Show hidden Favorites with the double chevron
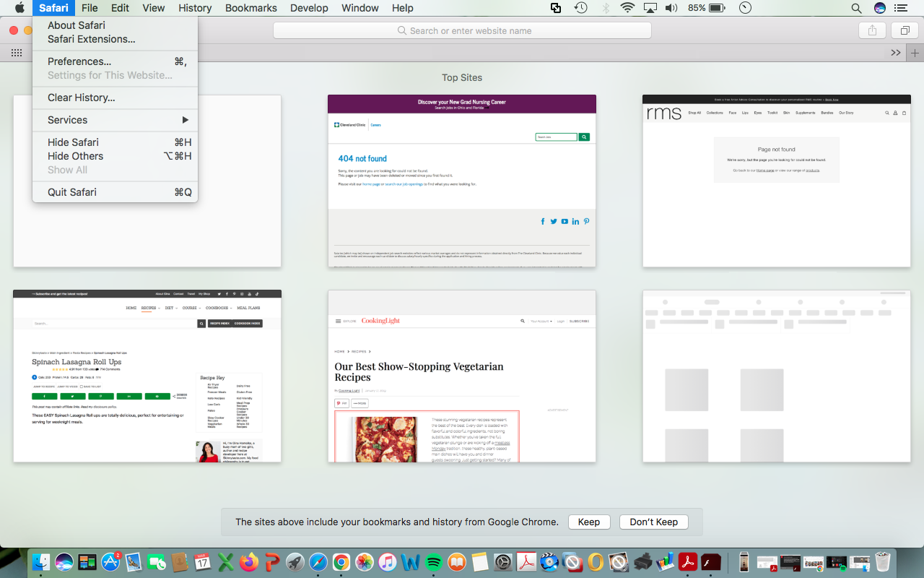This screenshot has width=924, height=578. point(896,53)
